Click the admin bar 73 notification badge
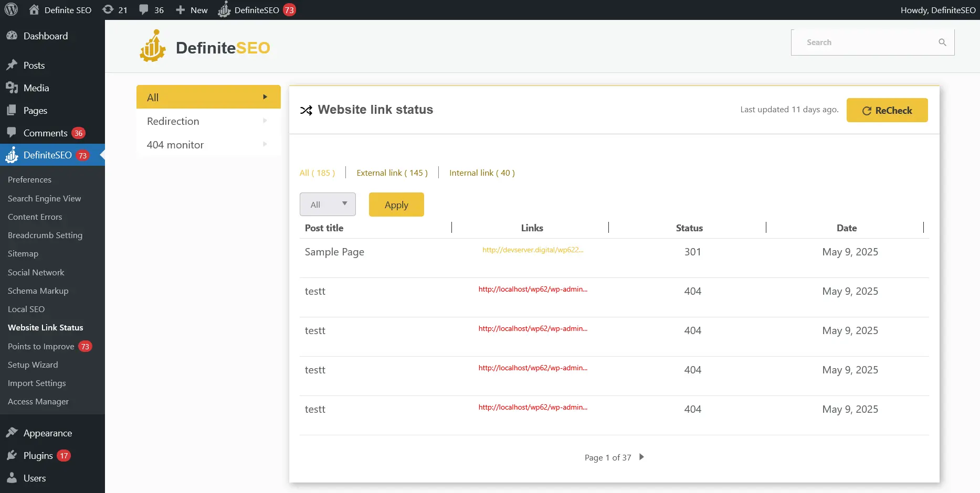The image size is (980, 493). click(289, 10)
